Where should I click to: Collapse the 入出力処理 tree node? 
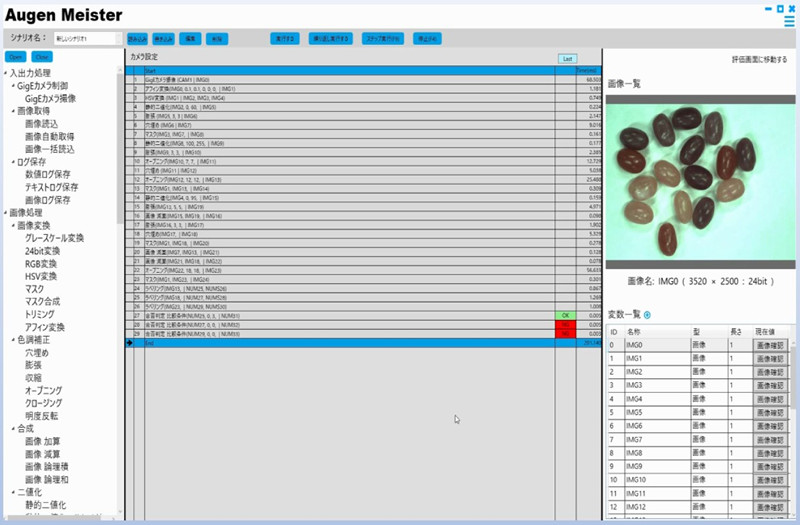(6, 73)
